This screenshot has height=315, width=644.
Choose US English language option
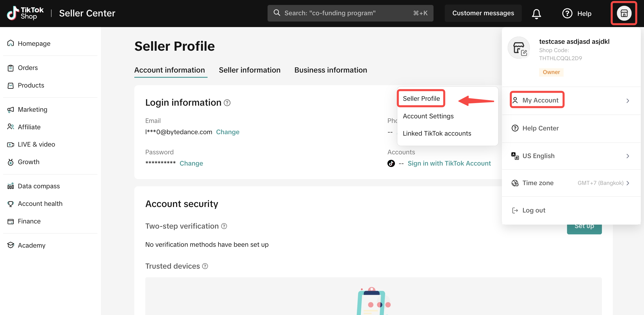pyautogui.click(x=571, y=156)
